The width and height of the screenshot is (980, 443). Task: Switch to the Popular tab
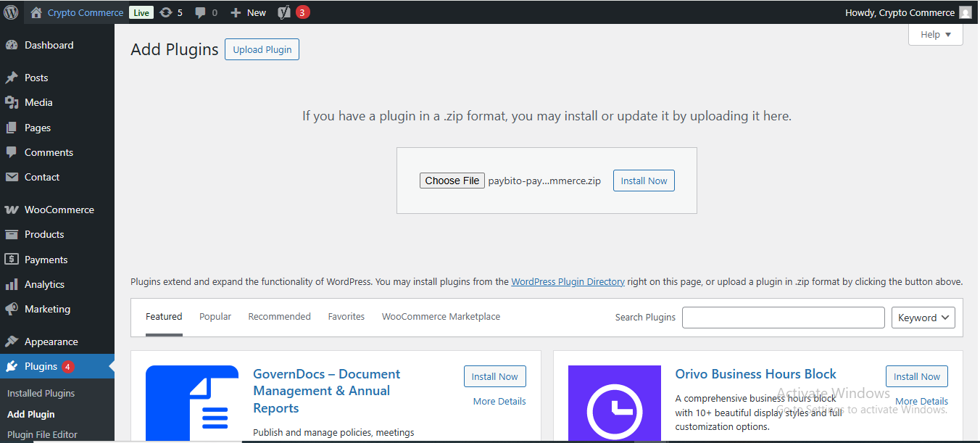point(215,317)
